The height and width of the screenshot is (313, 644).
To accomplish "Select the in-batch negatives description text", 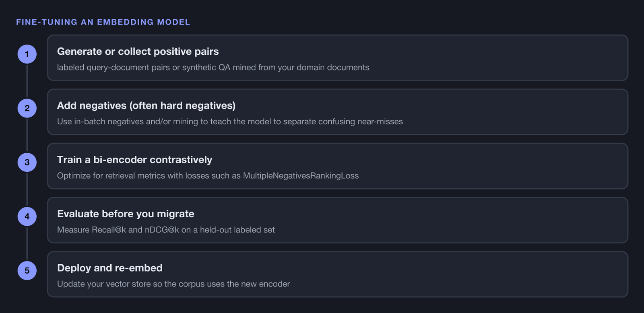I will click(x=230, y=121).
